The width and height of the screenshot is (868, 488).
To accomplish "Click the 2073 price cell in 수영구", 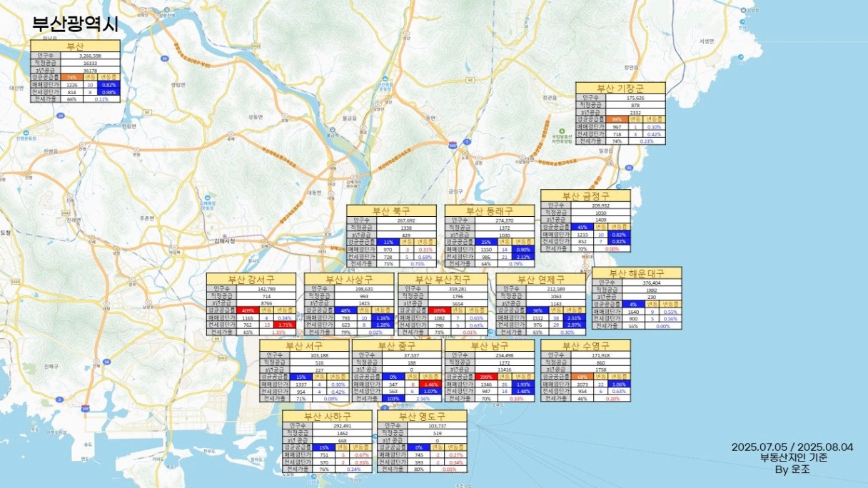I will [x=582, y=384].
